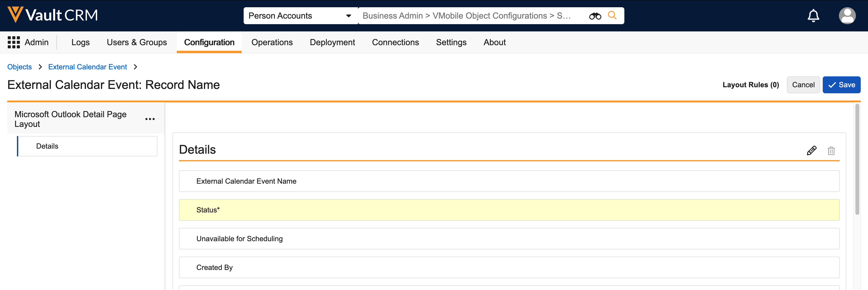Open the Objects breadcrumb link
Image resolution: width=868 pixels, height=290 pixels.
pos(20,67)
